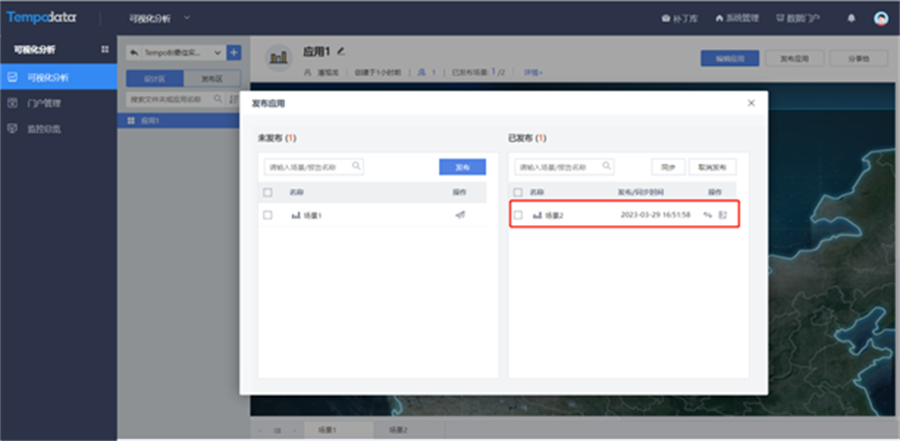Viewport: 900px width, 441px height.
Task: Click the 同步 button
Action: pos(669,167)
